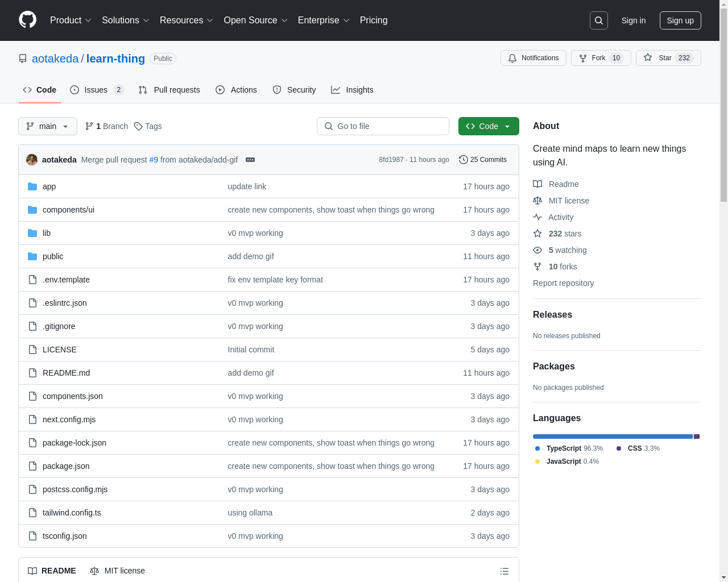Image resolution: width=728 pixels, height=582 pixels.
Task: Click the TypeScript blue language bar segment
Action: (613, 436)
